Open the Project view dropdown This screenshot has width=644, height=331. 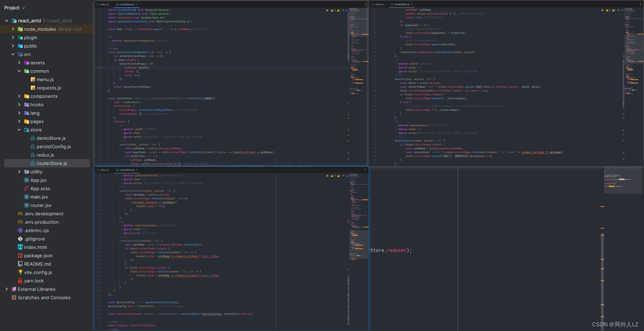coord(14,8)
